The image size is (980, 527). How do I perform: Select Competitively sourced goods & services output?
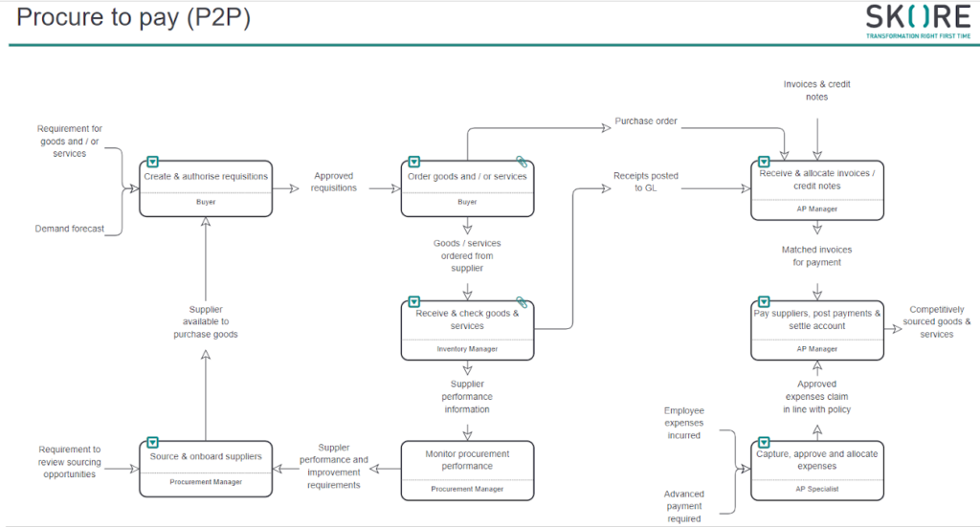(x=936, y=321)
